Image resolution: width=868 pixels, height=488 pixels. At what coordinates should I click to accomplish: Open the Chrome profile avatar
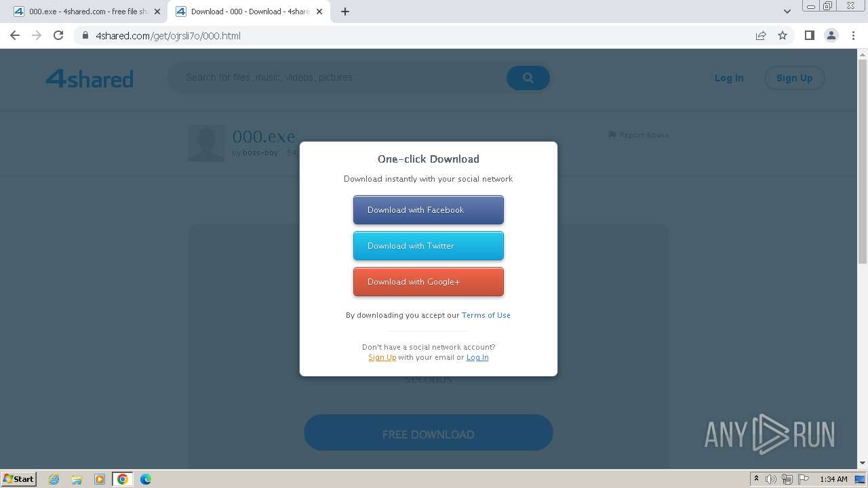(x=831, y=35)
